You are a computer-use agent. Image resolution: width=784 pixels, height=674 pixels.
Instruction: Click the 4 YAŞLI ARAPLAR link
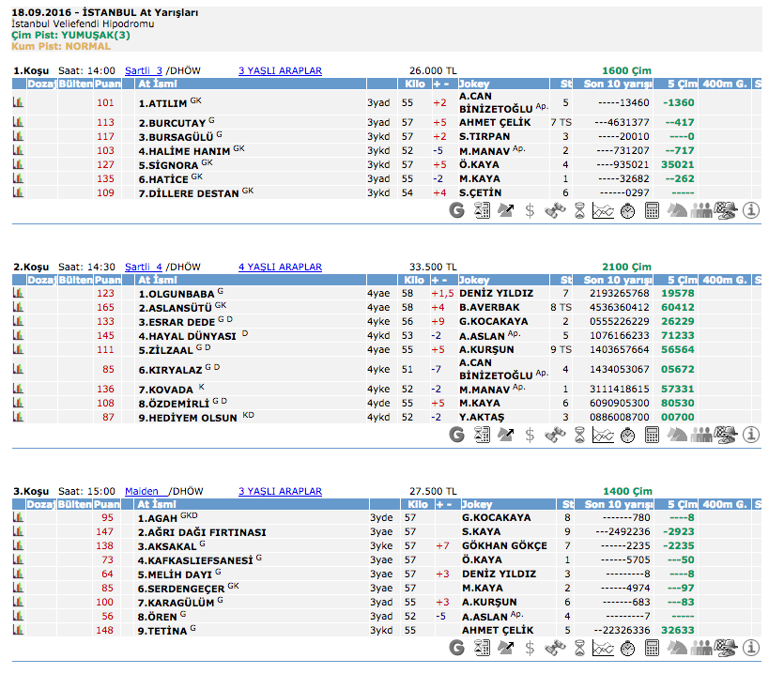280,268
